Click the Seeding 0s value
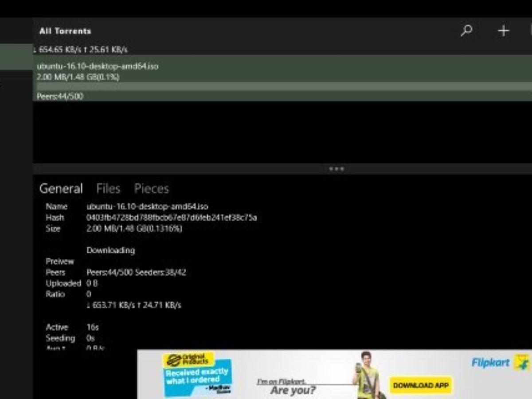The image size is (532, 399). [91, 338]
